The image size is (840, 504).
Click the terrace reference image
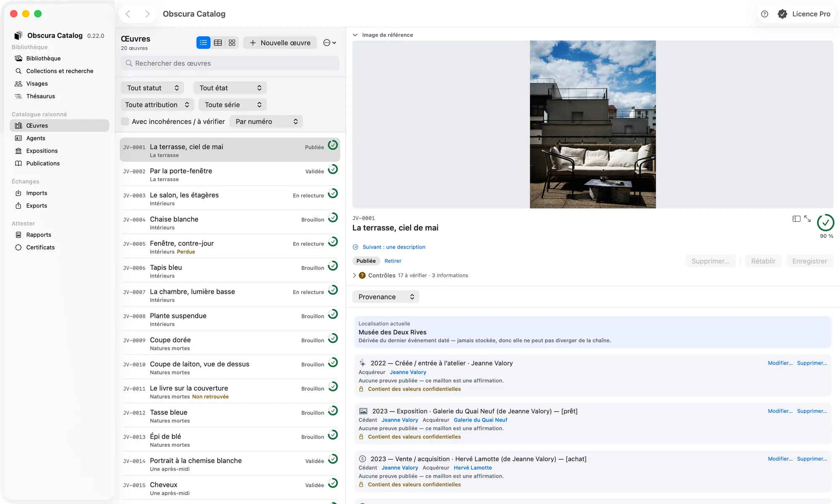pos(593,124)
